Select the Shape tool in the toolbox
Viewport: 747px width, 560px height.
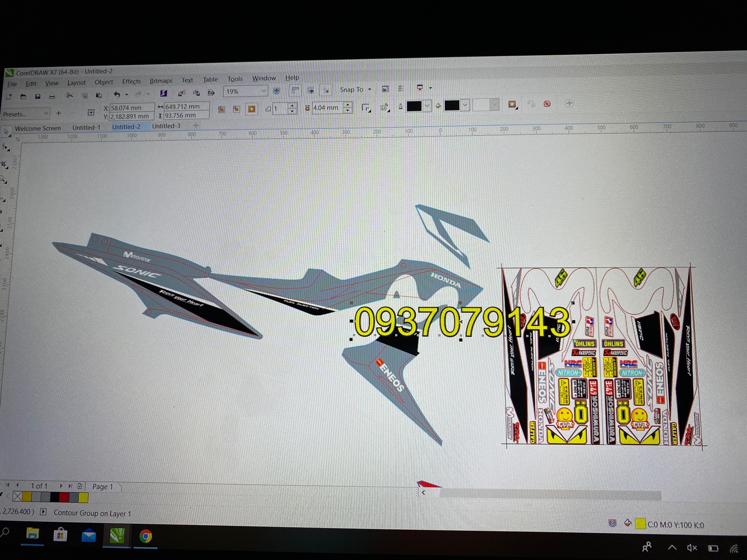coord(5,147)
